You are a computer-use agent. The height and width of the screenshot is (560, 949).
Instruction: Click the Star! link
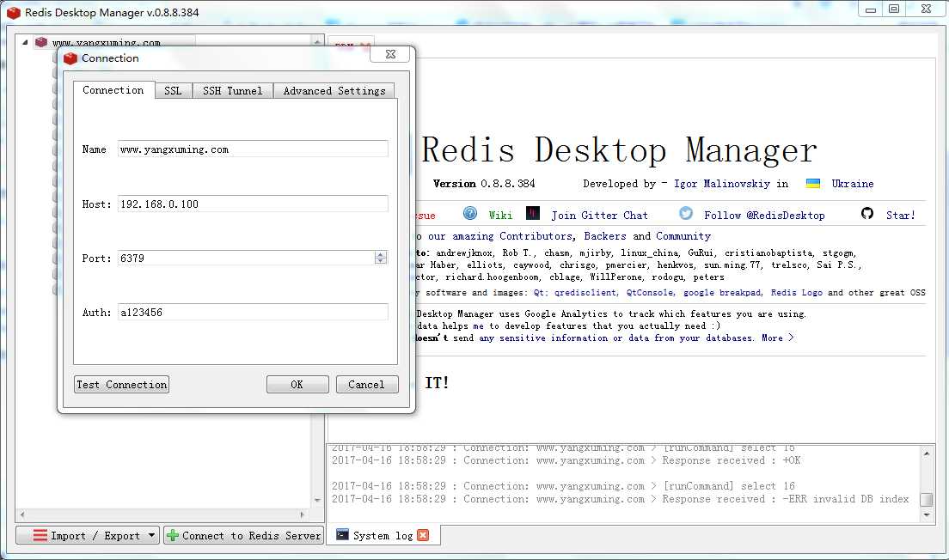901,216
